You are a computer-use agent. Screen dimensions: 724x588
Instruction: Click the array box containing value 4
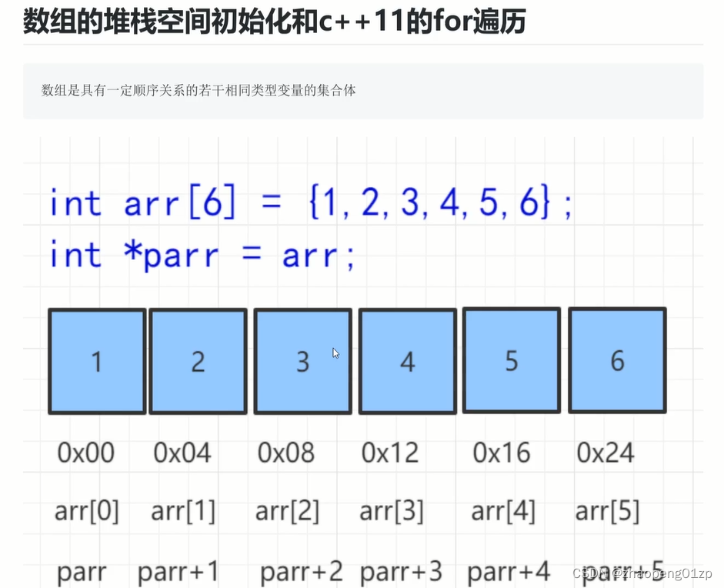(407, 360)
